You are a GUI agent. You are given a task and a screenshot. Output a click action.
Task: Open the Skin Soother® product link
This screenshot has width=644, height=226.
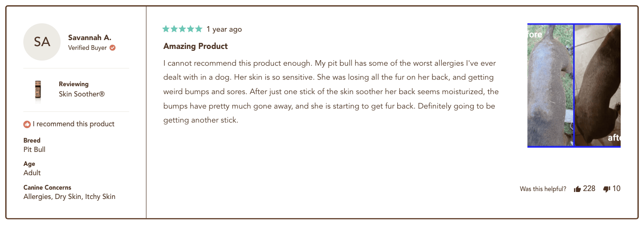(x=82, y=94)
